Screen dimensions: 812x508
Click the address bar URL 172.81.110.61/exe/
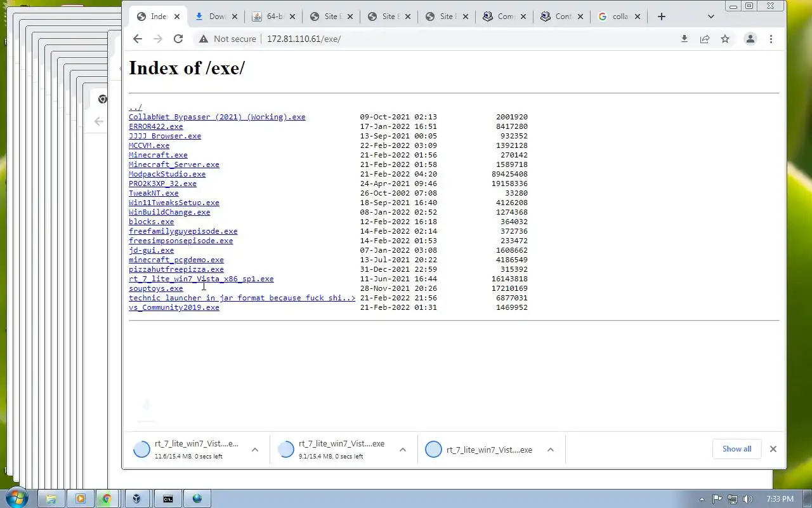[x=304, y=39]
